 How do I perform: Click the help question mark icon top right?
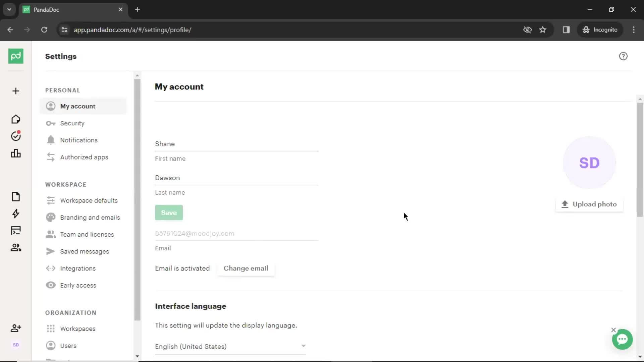pos(623,56)
